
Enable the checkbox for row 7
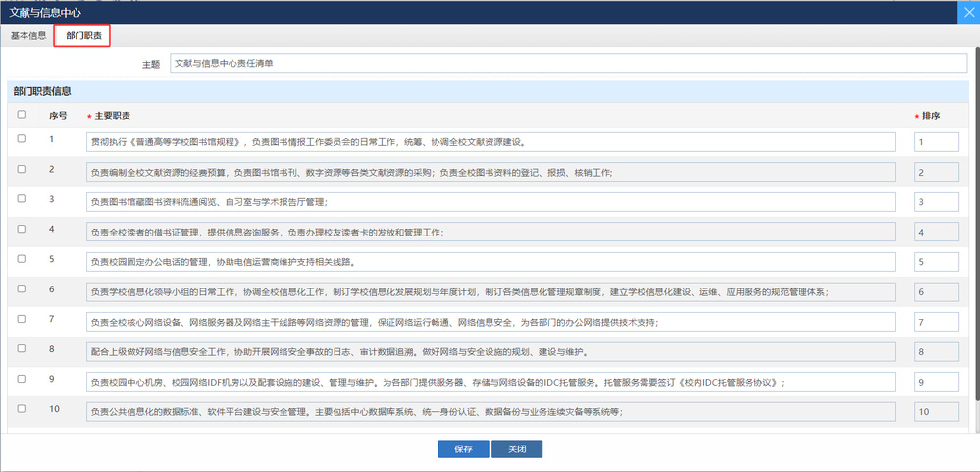point(22,319)
